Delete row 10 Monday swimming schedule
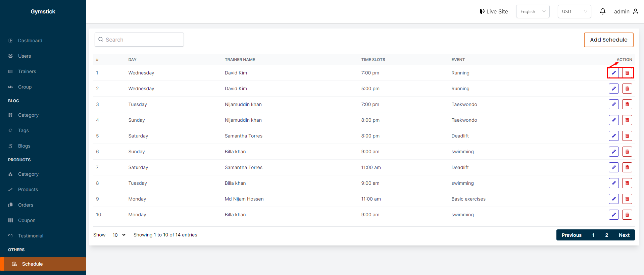Image resolution: width=644 pixels, height=275 pixels. (x=627, y=215)
